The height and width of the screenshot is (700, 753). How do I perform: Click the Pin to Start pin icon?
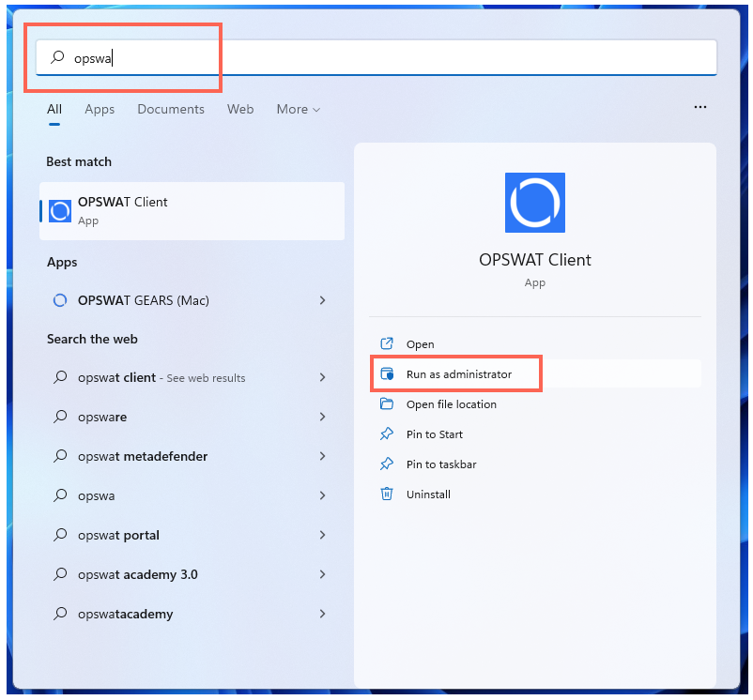pyautogui.click(x=387, y=434)
